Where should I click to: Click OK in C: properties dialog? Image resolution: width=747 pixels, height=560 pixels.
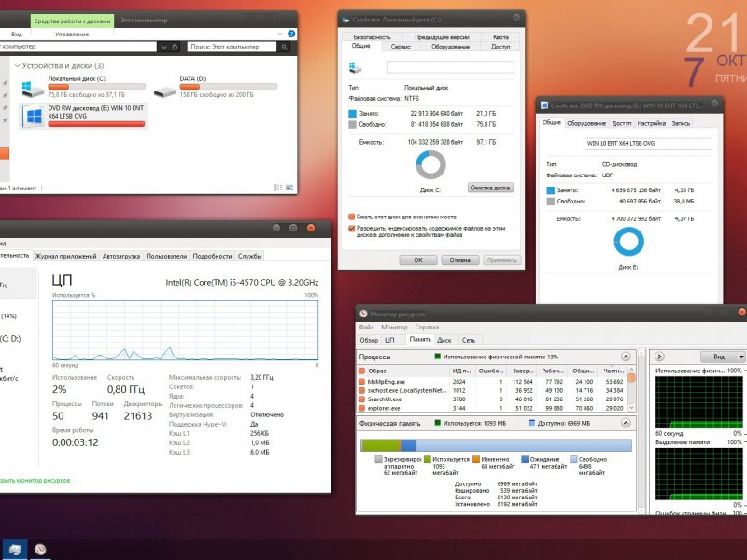tap(417, 260)
